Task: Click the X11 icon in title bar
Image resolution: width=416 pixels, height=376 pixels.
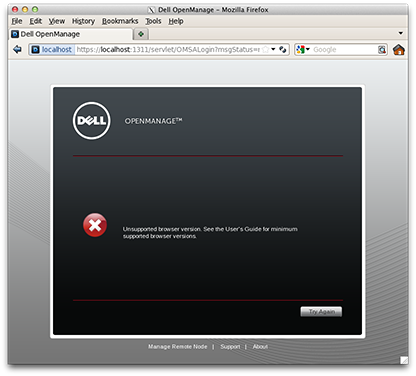Action: point(152,10)
